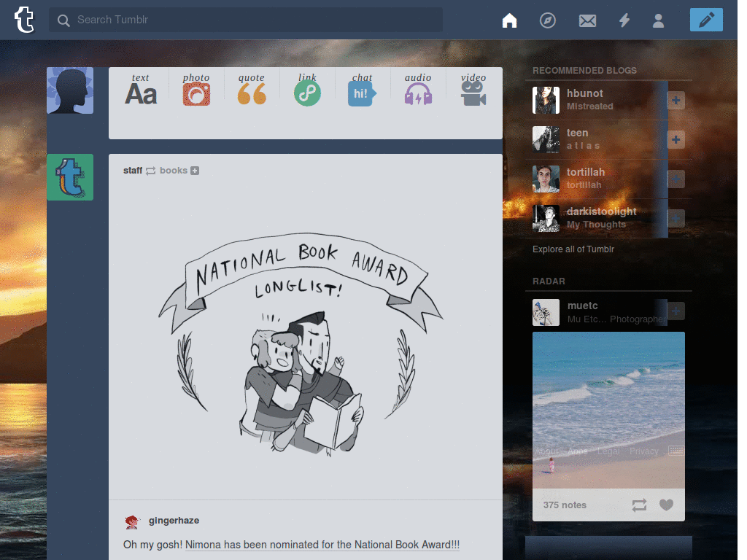Image resolution: width=747 pixels, height=560 pixels.
Task: Follow muetc with the plus button
Action: click(676, 311)
